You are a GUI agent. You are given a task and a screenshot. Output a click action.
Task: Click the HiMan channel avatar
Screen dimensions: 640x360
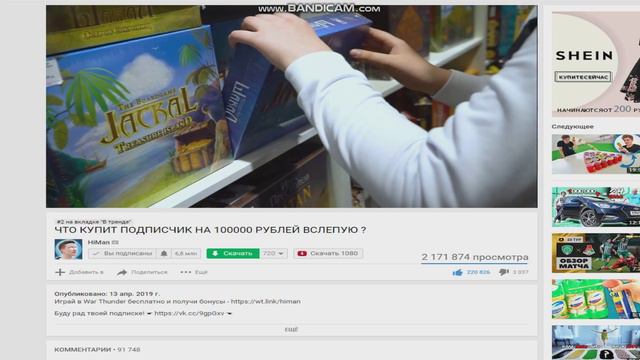pos(68,249)
